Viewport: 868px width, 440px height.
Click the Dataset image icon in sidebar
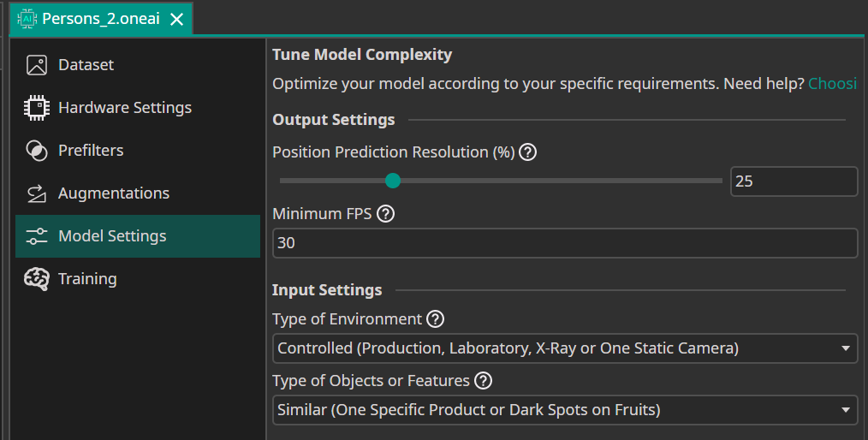[x=36, y=65]
